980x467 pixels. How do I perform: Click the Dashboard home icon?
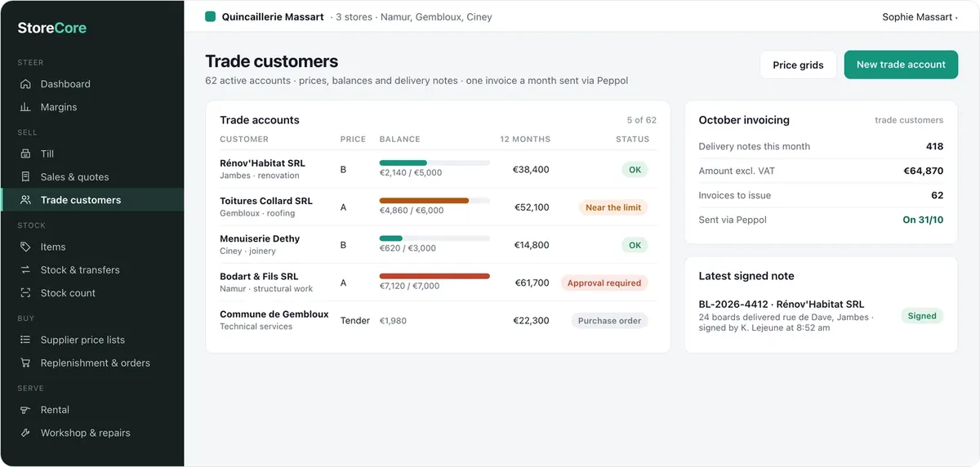click(25, 84)
